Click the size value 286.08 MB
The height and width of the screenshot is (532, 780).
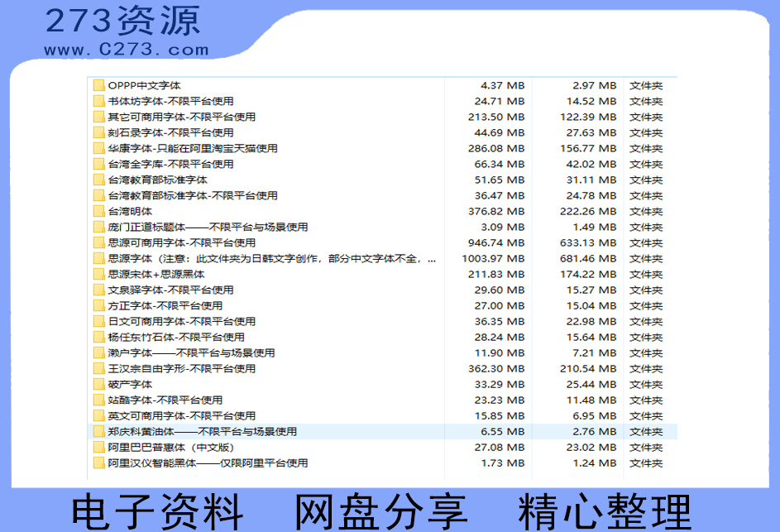(x=496, y=148)
